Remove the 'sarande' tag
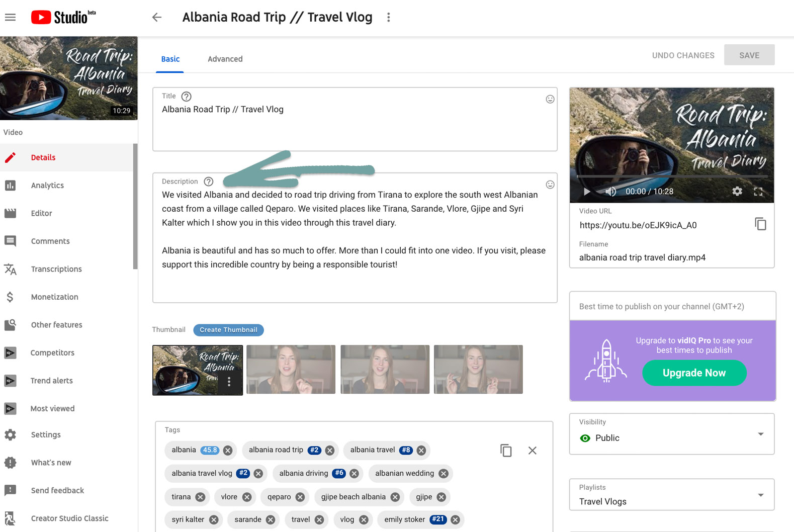 coord(271,520)
